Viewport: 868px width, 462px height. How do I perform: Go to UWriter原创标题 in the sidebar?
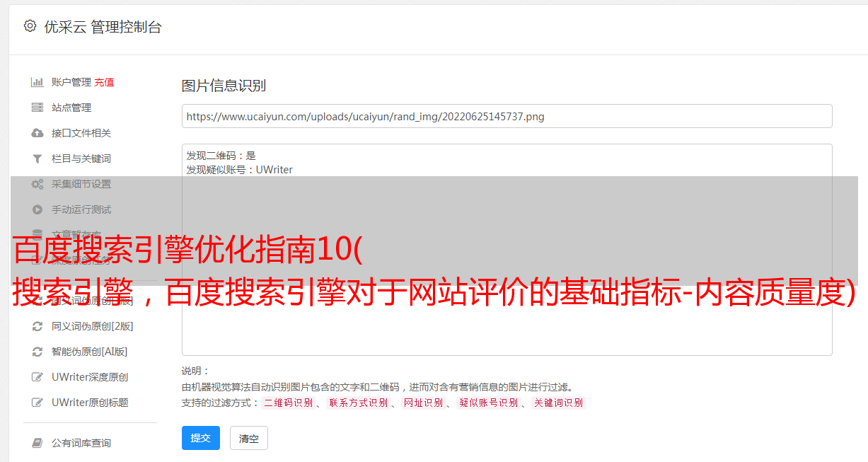[90, 403]
